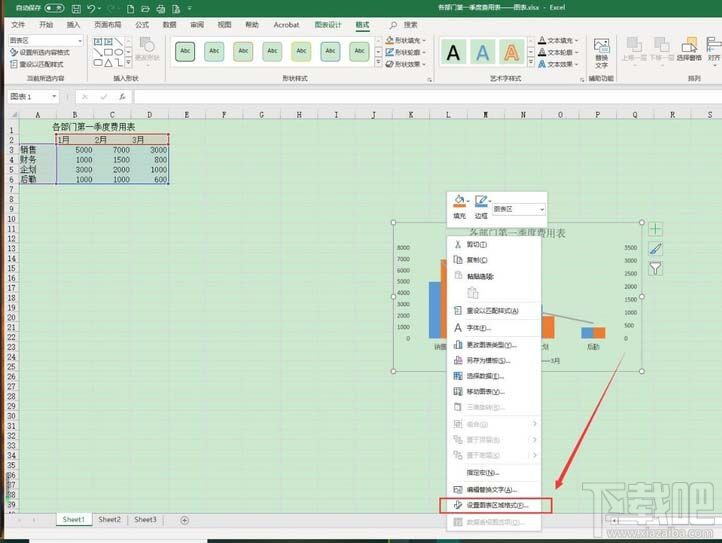
Task: Toggle the AutoSave switch
Action: [54, 8]
